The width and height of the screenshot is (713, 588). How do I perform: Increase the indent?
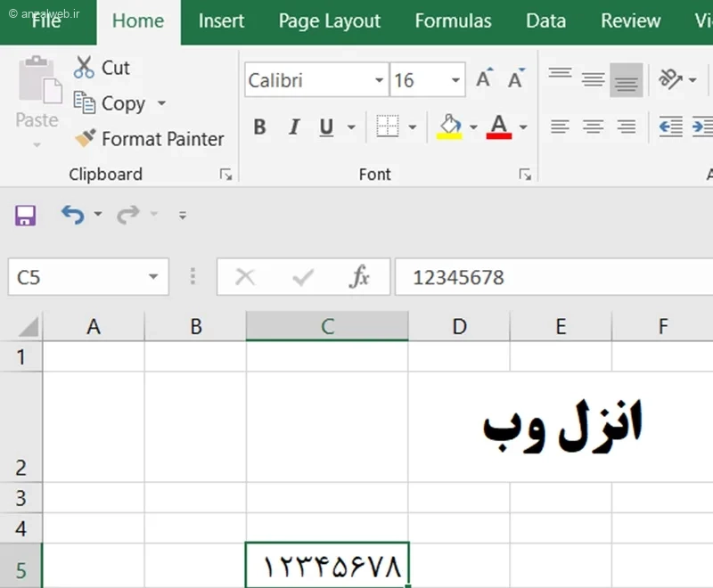pos(702,127)
